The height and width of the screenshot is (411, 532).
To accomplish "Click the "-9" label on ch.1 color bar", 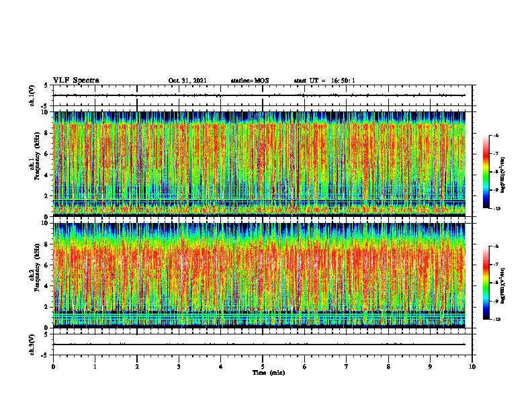I will 496,190.
